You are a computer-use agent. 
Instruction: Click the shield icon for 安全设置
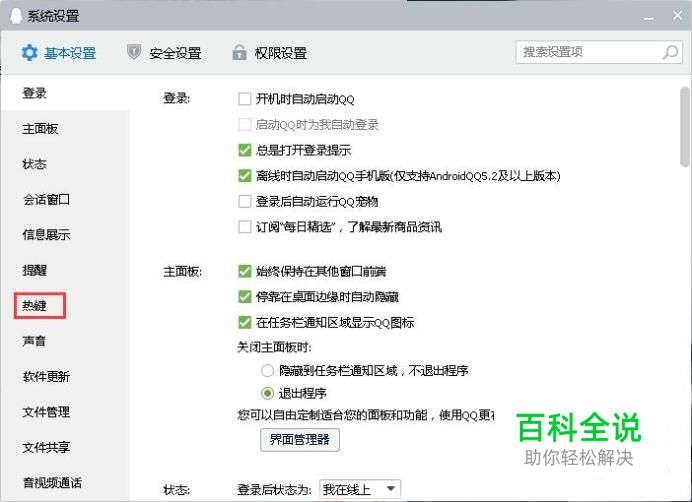pos(134,52)
